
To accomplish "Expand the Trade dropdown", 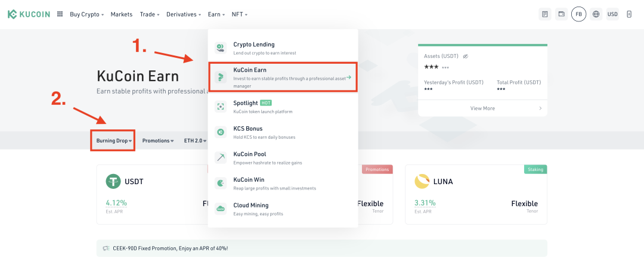I will coord(150,14).
